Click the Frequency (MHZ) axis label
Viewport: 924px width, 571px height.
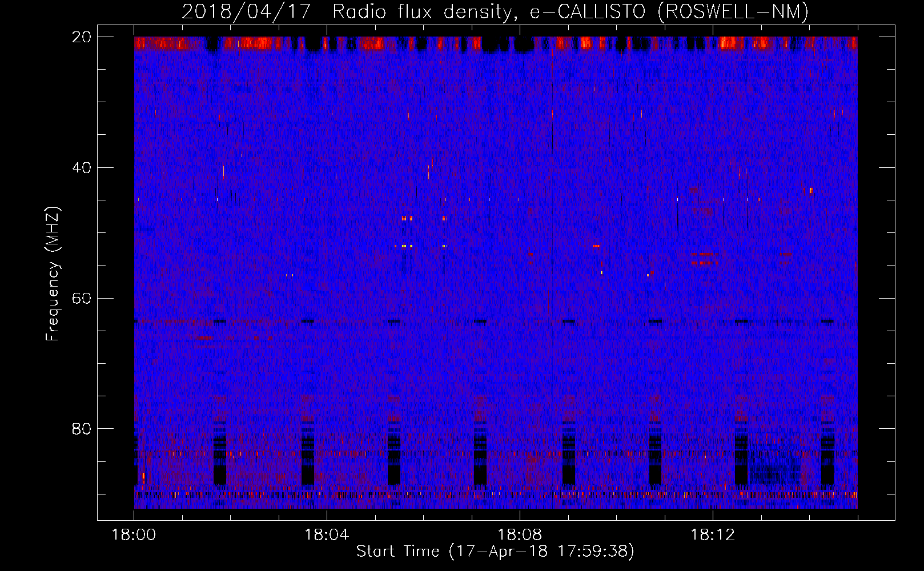tap(53, 274)
